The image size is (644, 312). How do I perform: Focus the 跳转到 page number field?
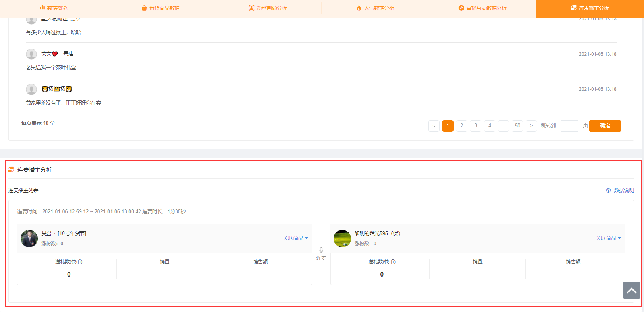pos(569,126)
